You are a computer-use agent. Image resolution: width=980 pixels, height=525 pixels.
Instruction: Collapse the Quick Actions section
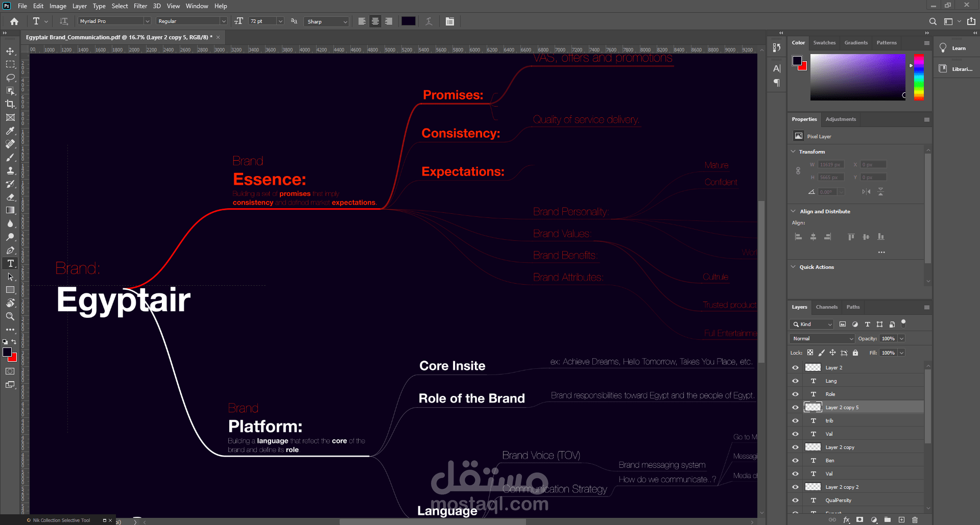(x=793, y=267)
